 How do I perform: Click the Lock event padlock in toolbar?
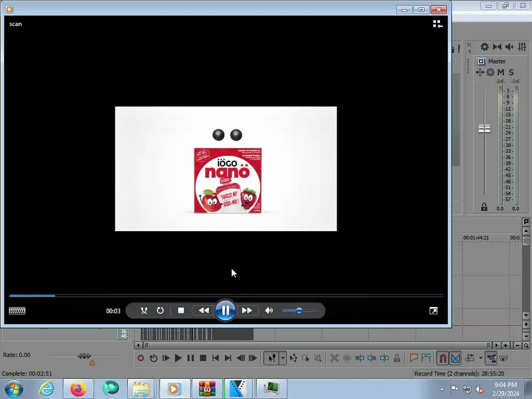tap(396, 358)
